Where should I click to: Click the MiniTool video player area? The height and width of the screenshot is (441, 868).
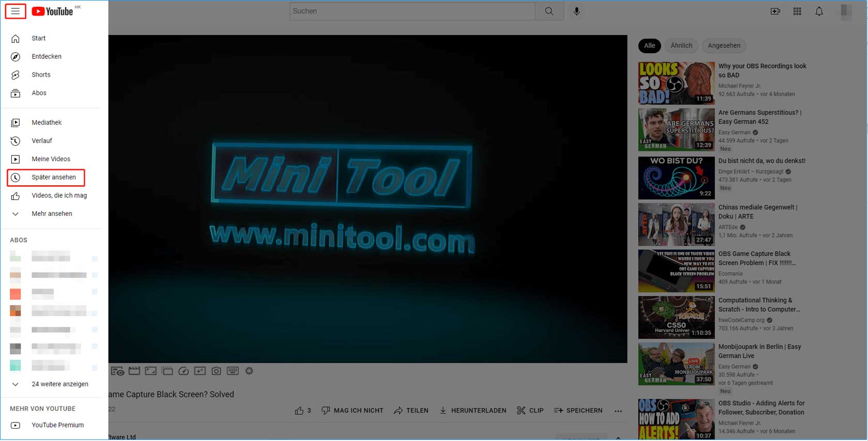point(368,199)
